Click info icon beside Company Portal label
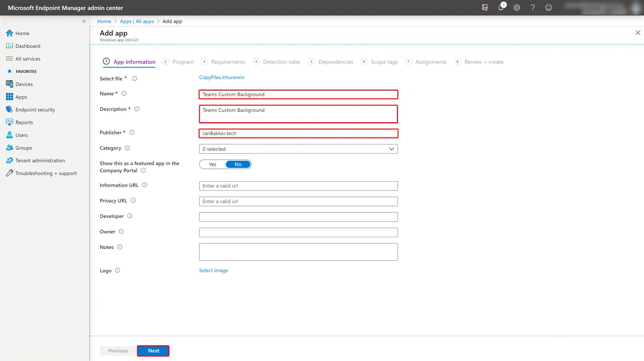 (143, 171)
